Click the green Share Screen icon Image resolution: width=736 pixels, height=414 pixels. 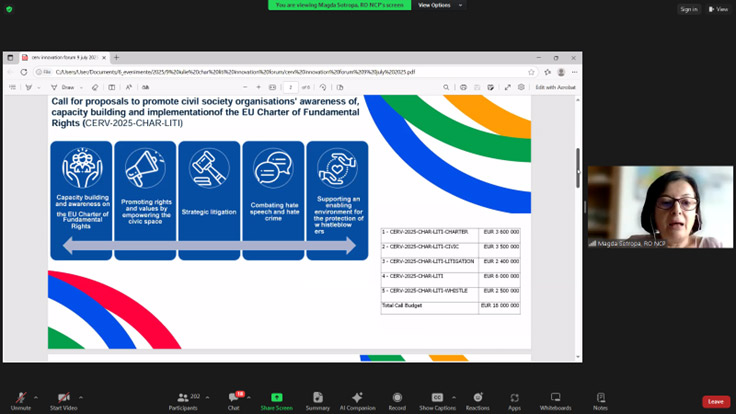click(x=276, y=398)
